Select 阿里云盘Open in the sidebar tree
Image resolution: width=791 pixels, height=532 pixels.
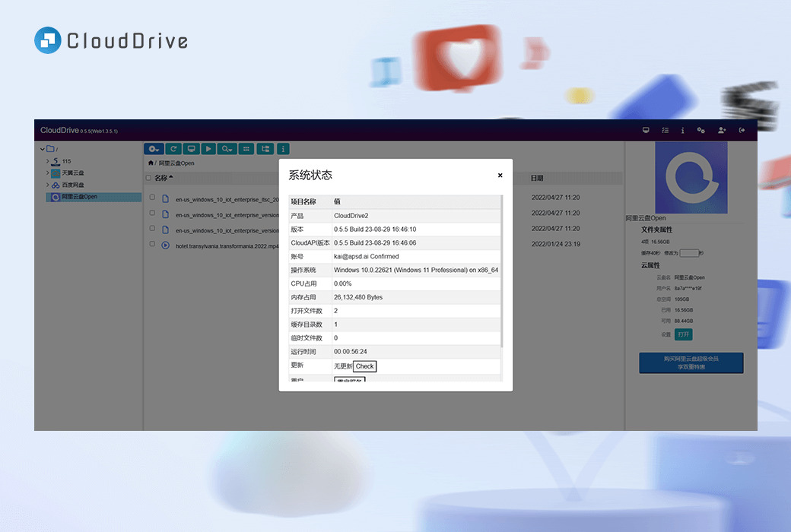tap(79, 197)
